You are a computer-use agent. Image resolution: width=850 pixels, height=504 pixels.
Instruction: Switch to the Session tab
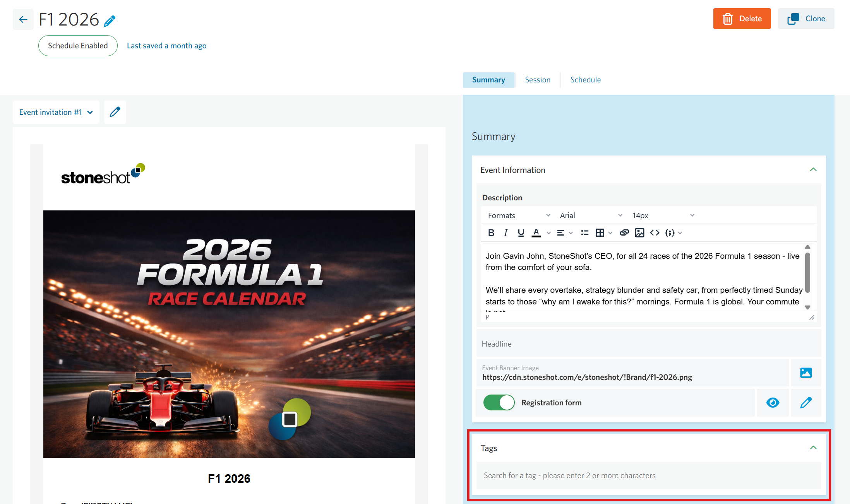(x=538, y=80)
